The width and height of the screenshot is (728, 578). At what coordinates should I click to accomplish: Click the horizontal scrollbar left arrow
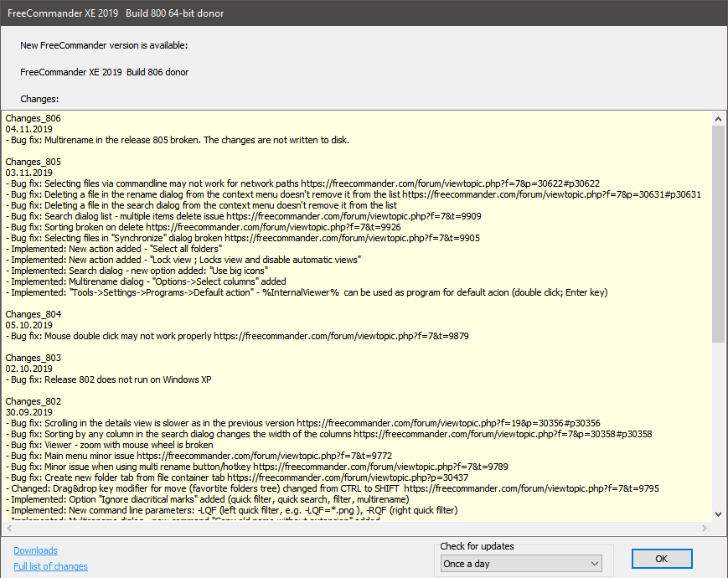tap(9, 529)
